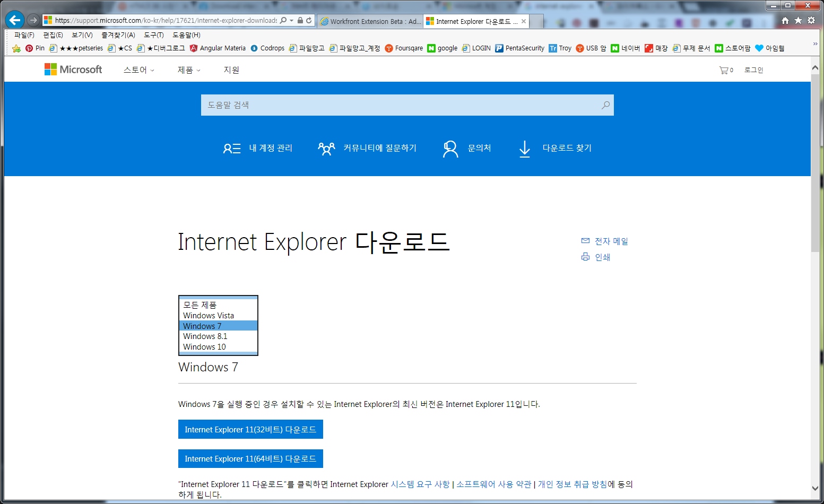
Task: Open the 지원 navigation link
Action: coord(231,70)
